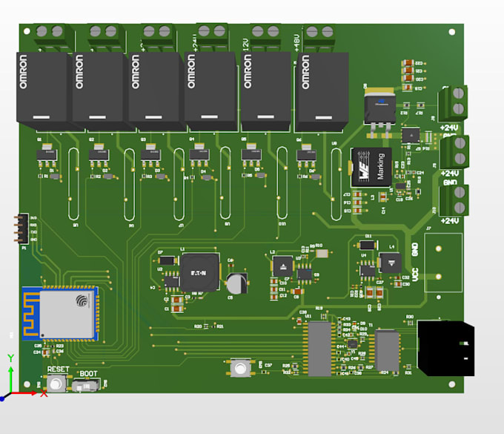This screenshot has width=504, height=434.
Task: Click the RESET silkscreen text
Action: pos(58,369)
